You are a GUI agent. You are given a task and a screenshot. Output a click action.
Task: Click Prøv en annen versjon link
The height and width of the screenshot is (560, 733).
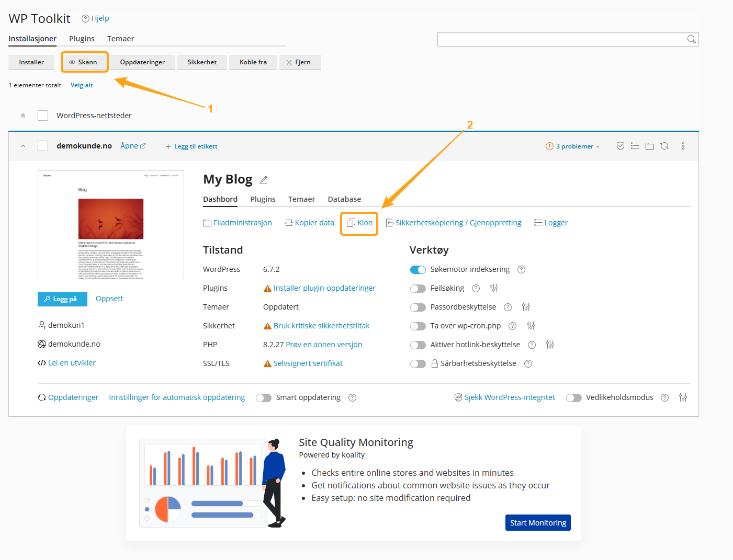click(x=324, y=345)
